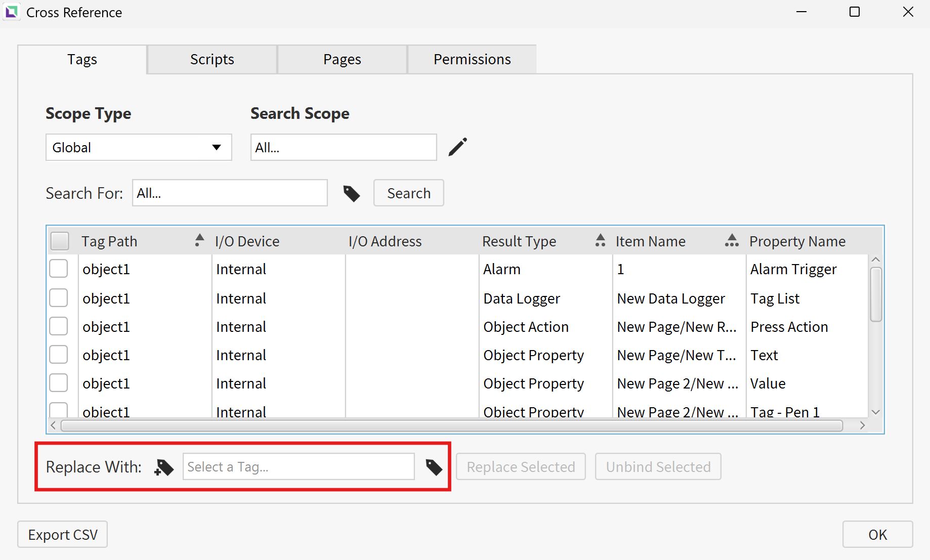This screenshot has height=560, width=930.
Task: Click the table's scroll-down arrow
Action: 876,412
